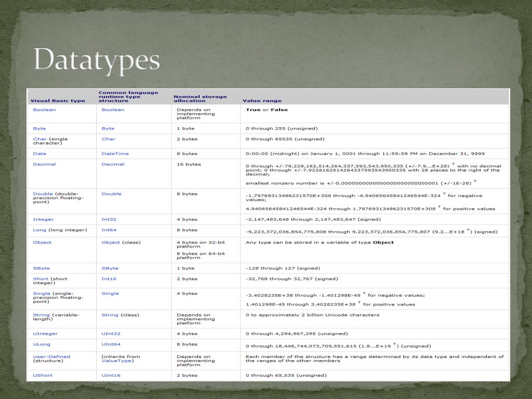
Task: Click the 'Nominal storage allocation' column header
Action: pos(200,99)
